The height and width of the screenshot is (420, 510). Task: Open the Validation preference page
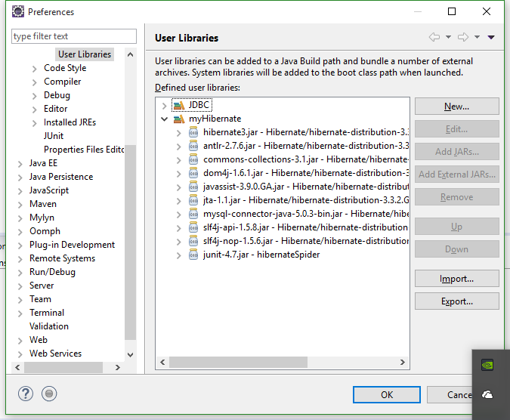(49, 326)
